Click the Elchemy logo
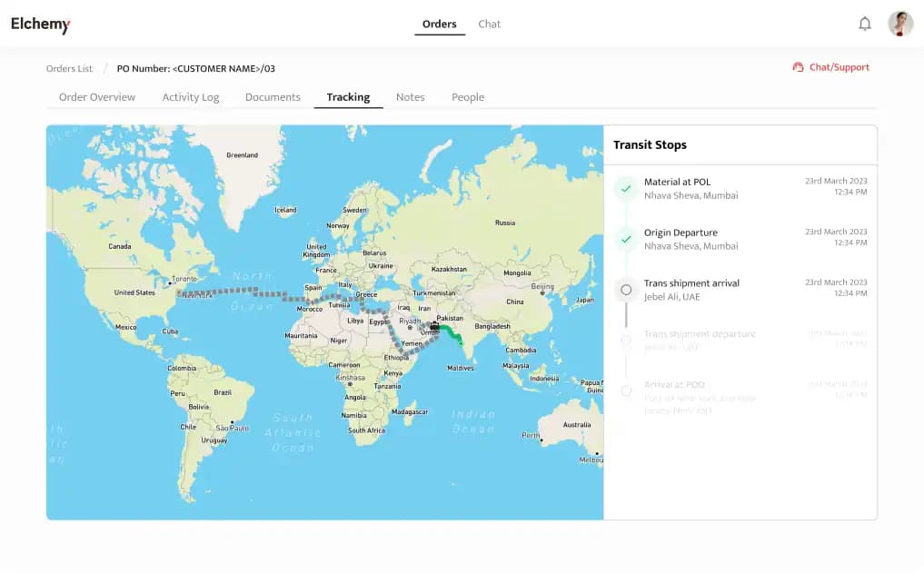The width and height of the screenshot is (924, 574). [41, 25]
